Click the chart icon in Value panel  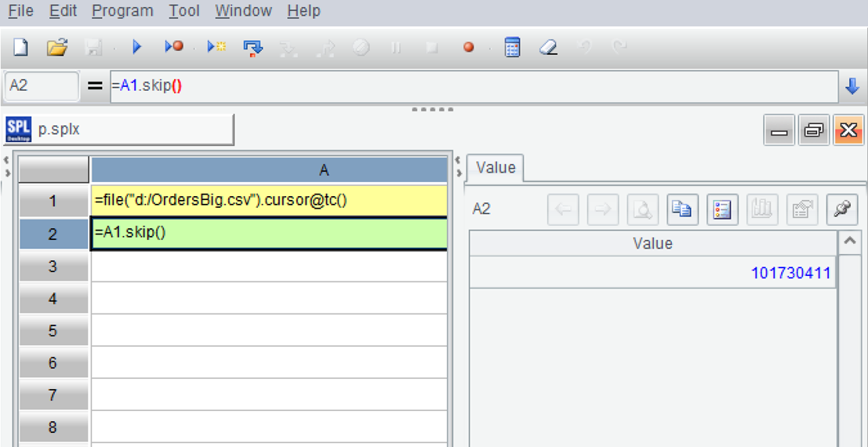pyautogui.click(x=762, y=209)
